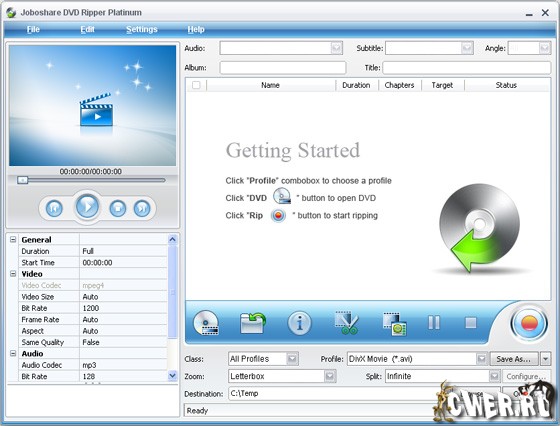
Task: Click the snapshot/merge film toolbar icon
Action: [x=394, y=324]
